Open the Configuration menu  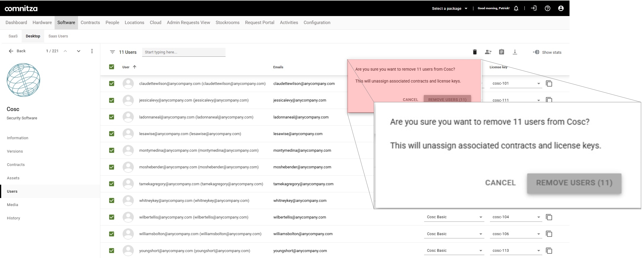[317, 23]
